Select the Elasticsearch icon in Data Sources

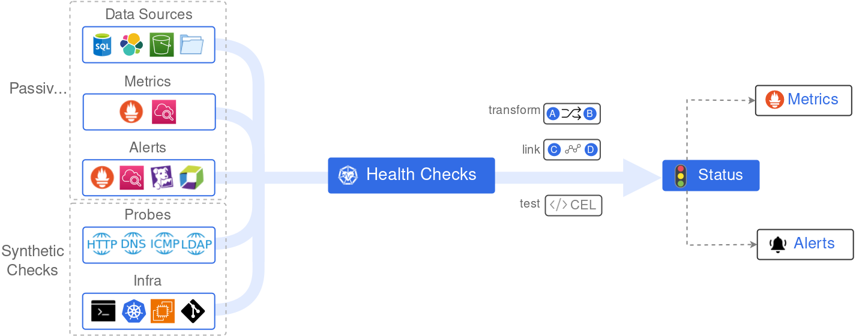pos(131,45)
